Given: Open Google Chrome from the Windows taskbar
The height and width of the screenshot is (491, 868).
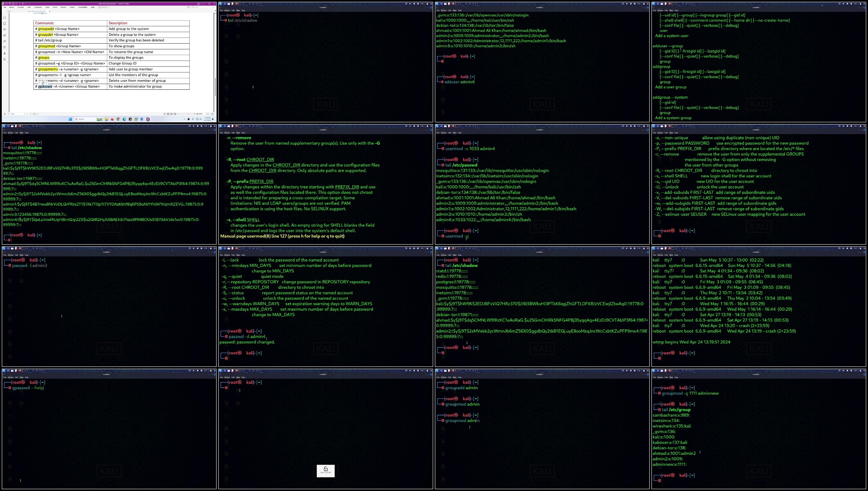Looking at the screenshot, I should point(118,119).
